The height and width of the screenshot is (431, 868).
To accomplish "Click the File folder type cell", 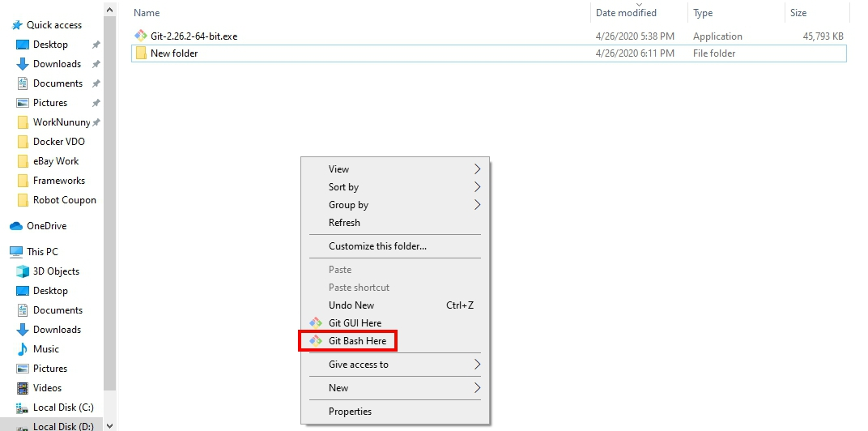I will [x=714, y=53].
